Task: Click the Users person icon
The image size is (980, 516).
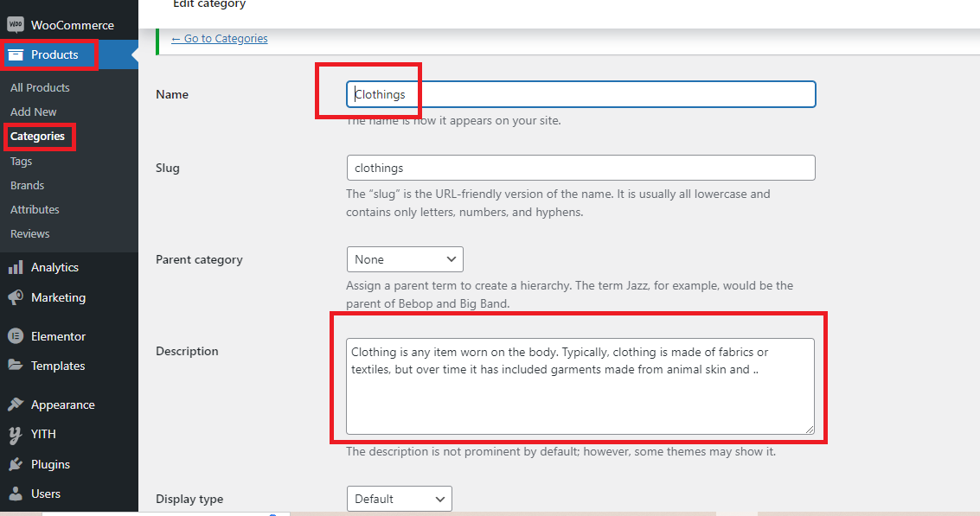Action: click(x=16, y=494)
